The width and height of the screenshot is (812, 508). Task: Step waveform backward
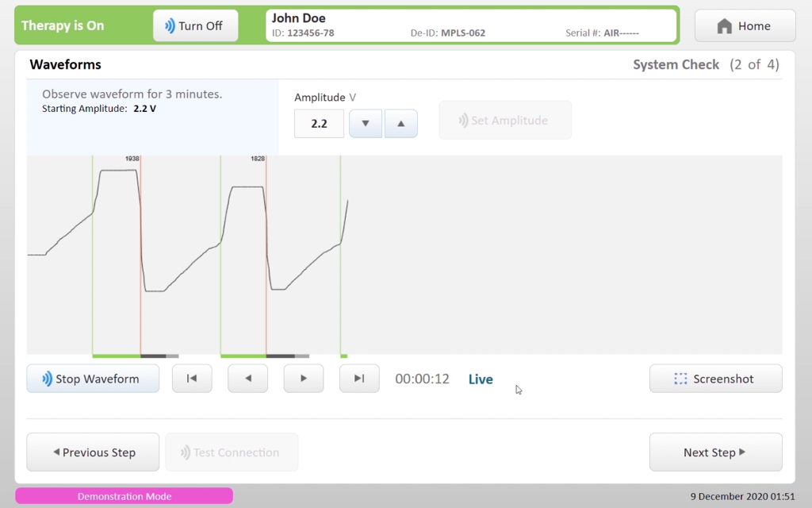tap(248, 379)
